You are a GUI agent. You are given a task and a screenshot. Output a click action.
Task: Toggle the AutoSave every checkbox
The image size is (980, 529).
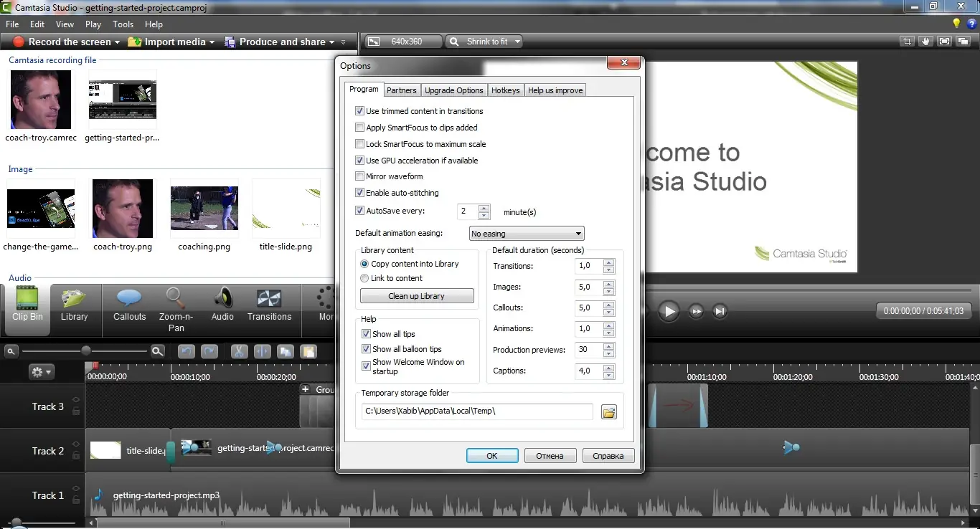(x=360, y=211)
